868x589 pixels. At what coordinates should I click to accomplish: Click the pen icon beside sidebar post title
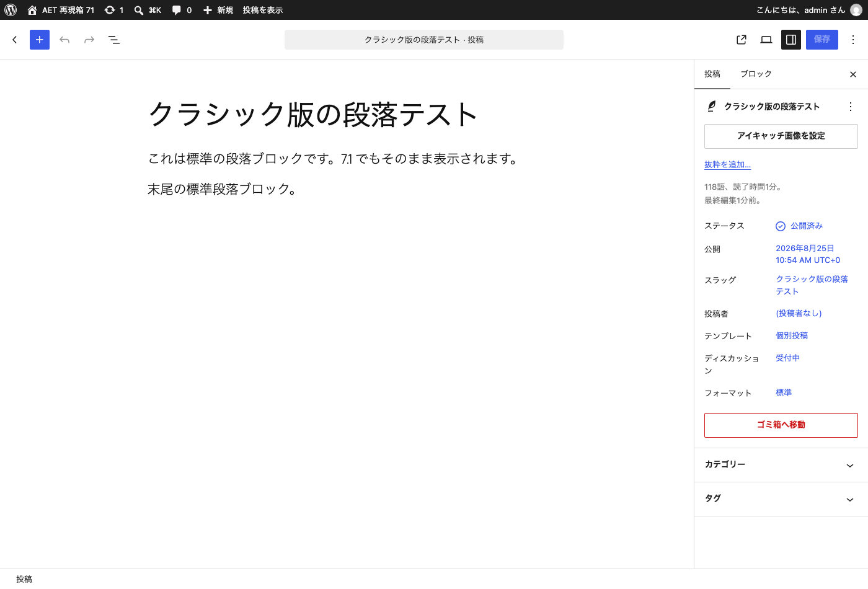(712, 107)
